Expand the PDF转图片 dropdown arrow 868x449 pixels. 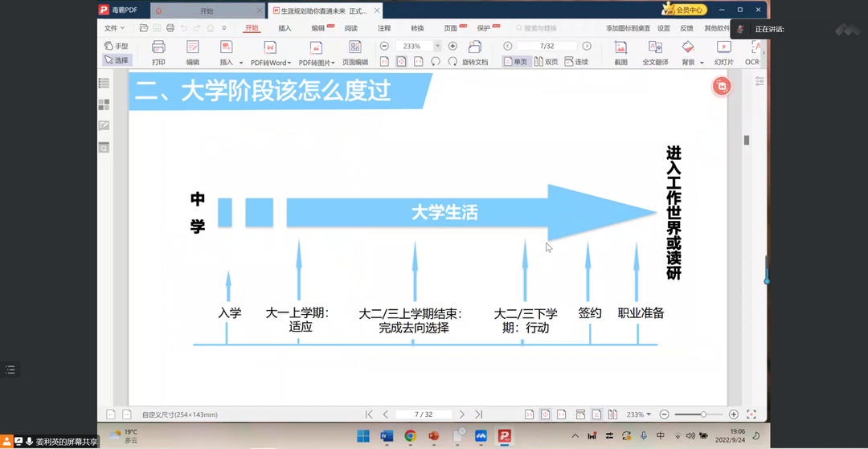click(333, 63)
